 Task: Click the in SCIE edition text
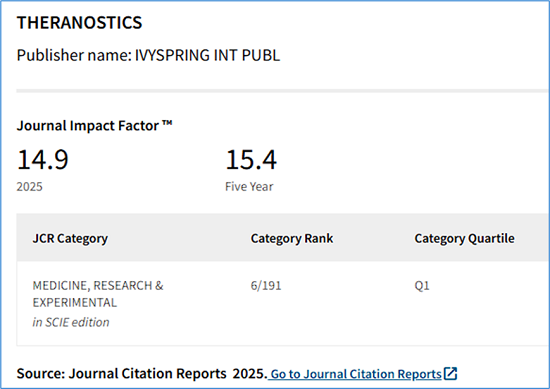[x=71, y=322]
